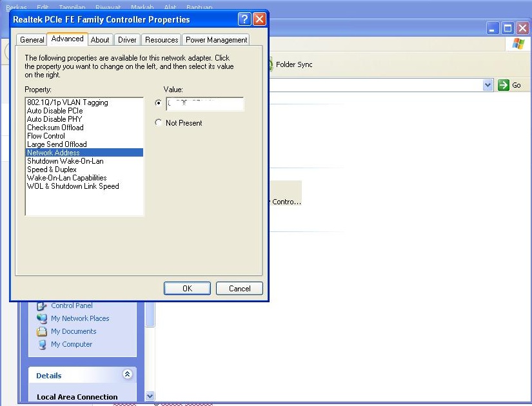Open the Edit menu
This screenshot has height=406, width=532.
click(x=43, y=7)
